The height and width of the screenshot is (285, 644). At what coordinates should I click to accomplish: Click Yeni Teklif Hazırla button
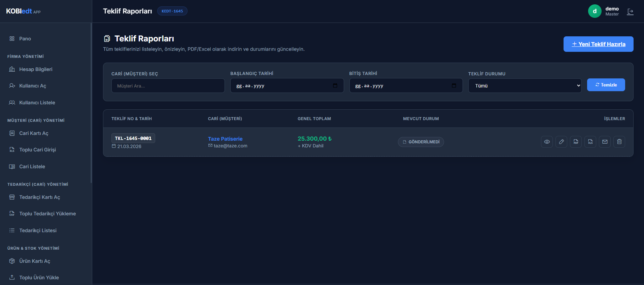pyautogui.click(x=598, y=44)
